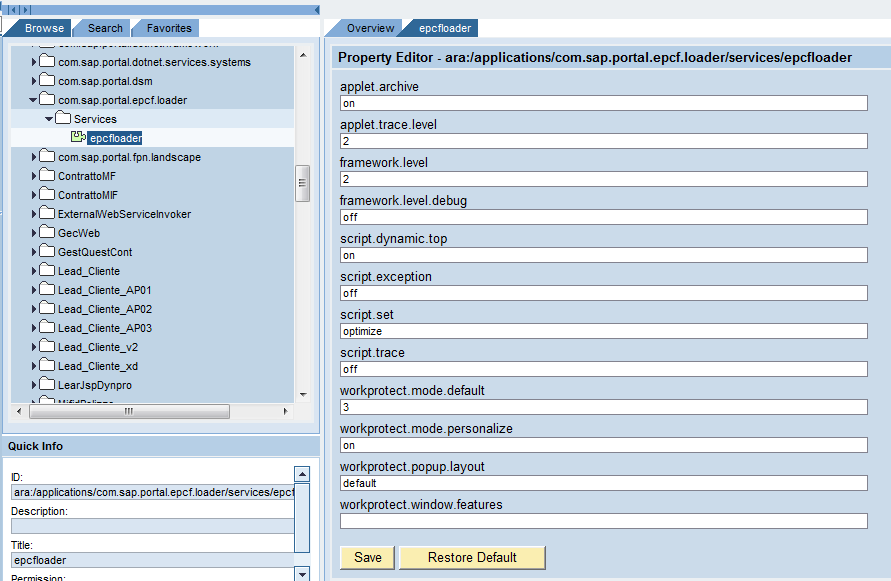Click the workprotect.mode.default input field

[603, 407]
